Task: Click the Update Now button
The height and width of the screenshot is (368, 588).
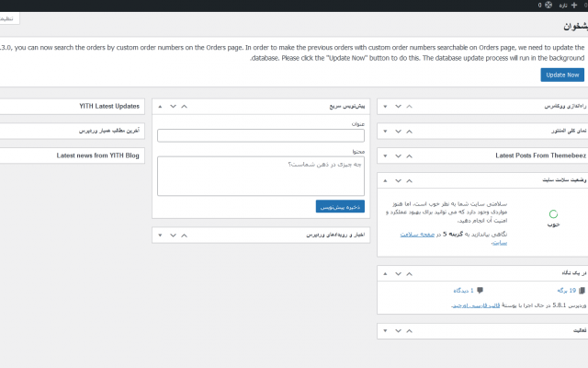Action: (x=562, y=75)
